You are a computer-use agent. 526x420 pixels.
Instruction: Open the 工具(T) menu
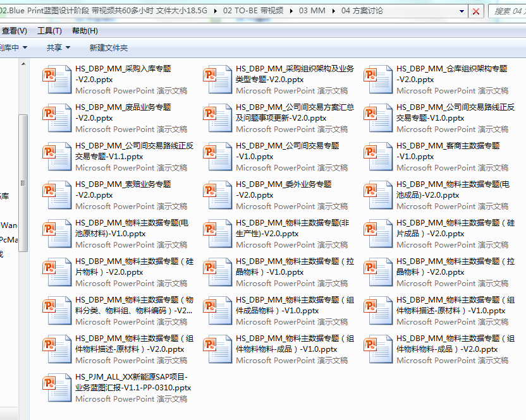tap(49, 31)
